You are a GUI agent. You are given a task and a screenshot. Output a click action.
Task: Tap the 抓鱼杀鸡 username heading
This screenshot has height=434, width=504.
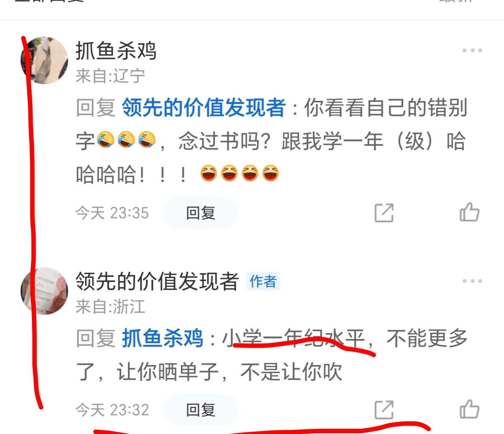[116, 51]
